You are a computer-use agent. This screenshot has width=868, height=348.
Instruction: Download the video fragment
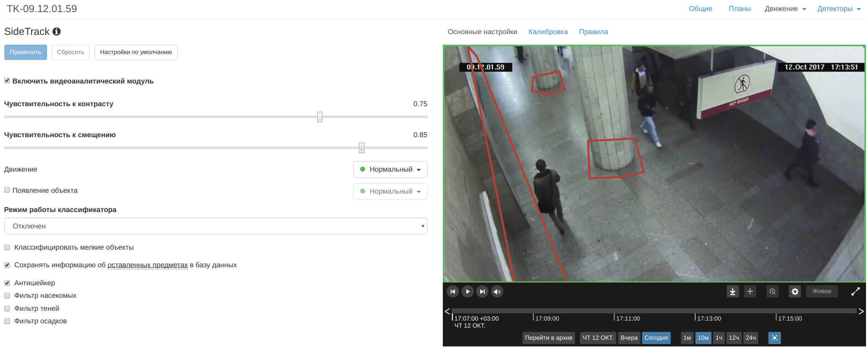tap(733, 291)
